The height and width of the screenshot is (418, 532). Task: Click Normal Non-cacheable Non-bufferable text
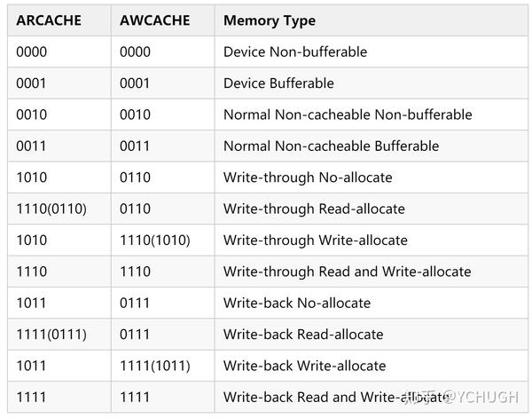point(348,114)
